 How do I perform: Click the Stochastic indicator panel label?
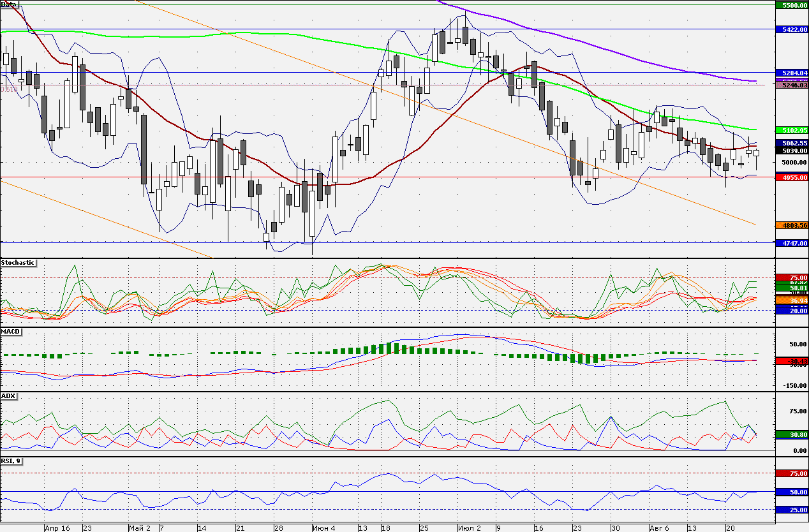point(18,263)
